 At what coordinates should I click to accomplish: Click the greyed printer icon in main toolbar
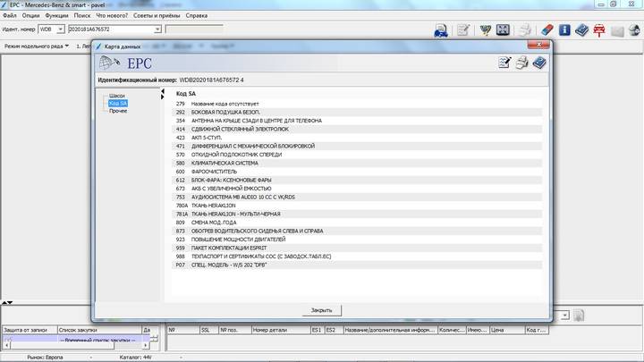click(x=524, y=30)
